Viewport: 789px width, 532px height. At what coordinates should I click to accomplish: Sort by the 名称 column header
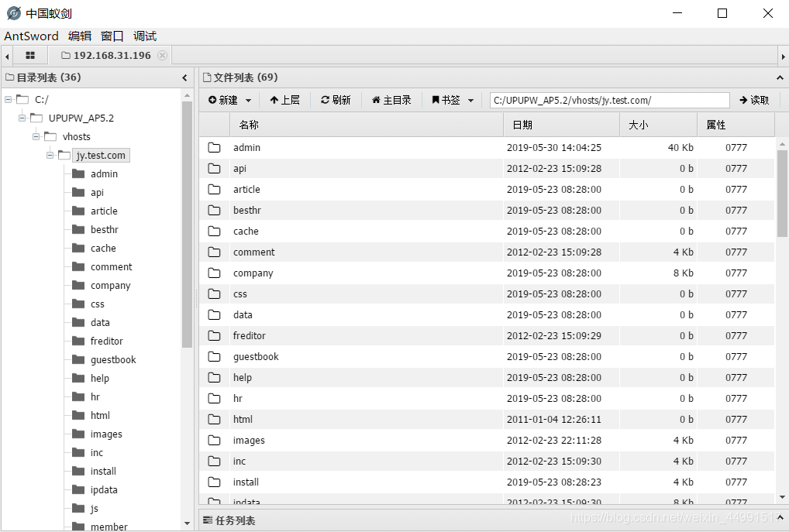(x=367, y=125)
